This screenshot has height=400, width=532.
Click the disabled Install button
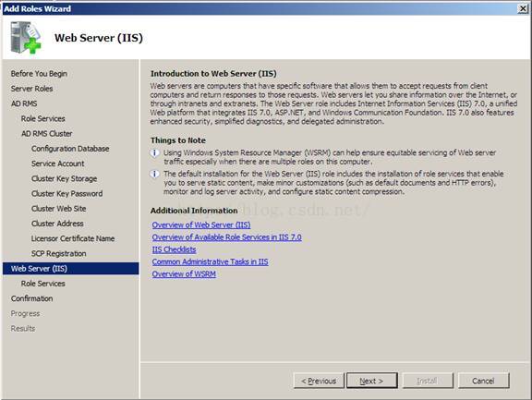click(x=428, y=381)
